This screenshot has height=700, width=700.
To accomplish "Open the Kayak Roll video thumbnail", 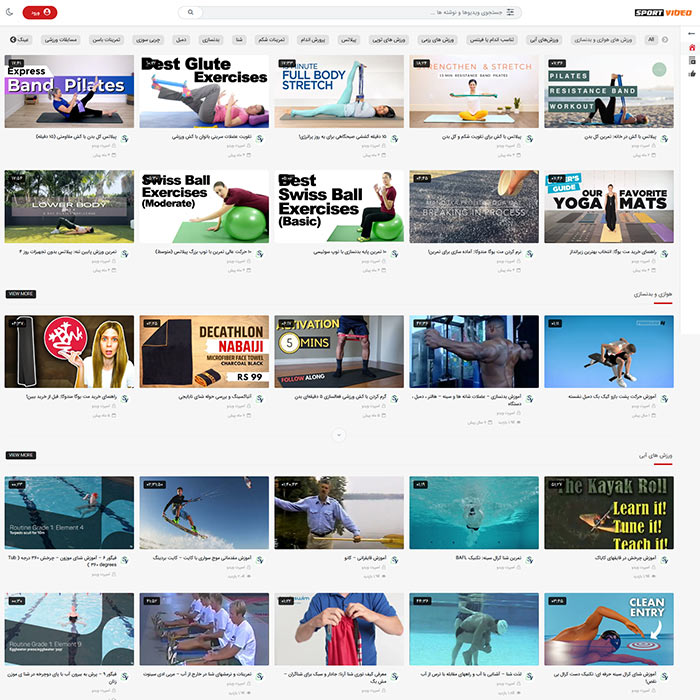I will 608,513.
